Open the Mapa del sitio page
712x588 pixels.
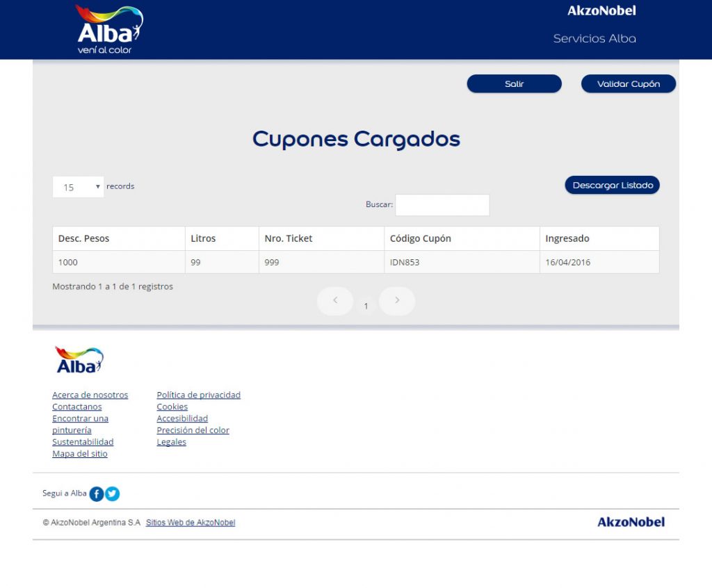tap(79, 453)
